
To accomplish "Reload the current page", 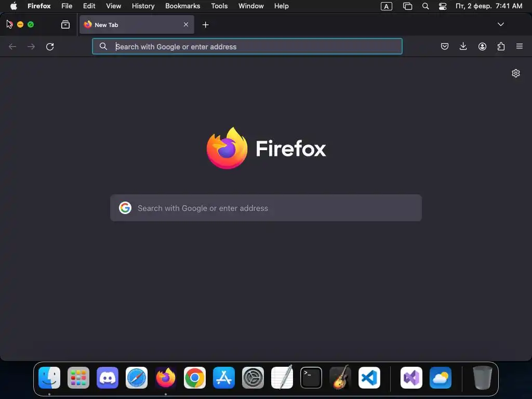I will click(50, 46).
